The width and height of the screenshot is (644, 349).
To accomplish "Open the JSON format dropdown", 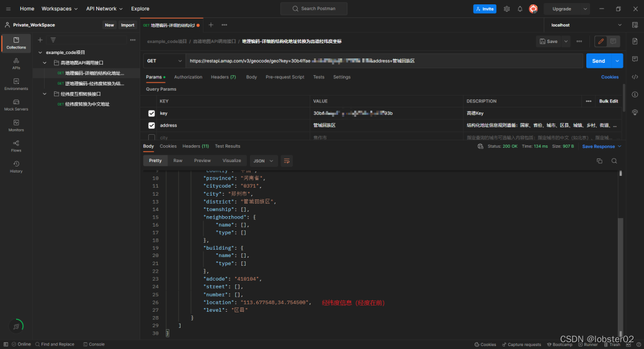I will point(263,161).
